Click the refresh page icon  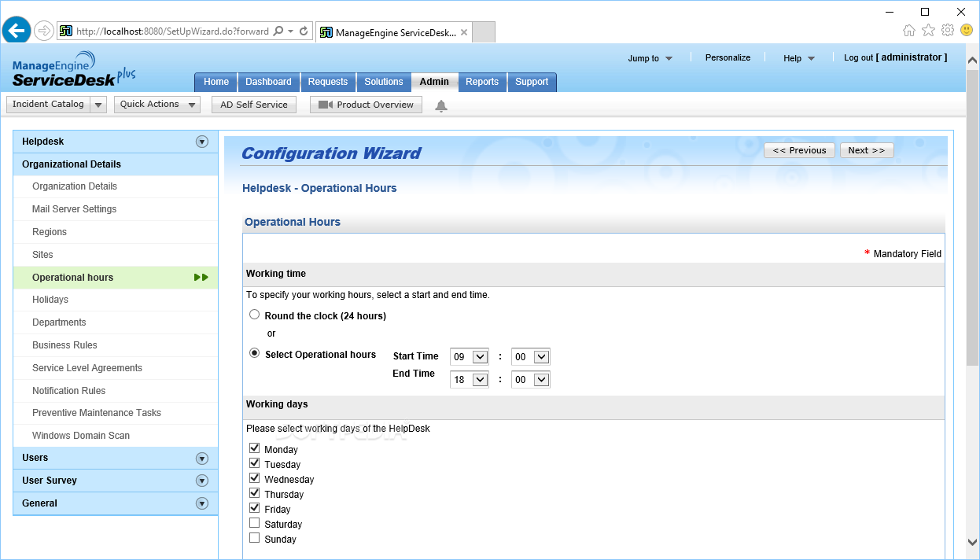304,31
